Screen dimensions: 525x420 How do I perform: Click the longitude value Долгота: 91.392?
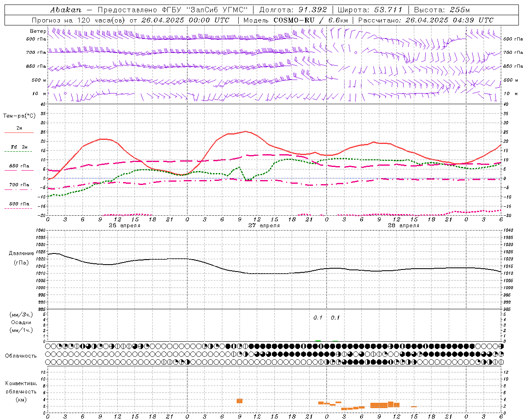(293, 10)
